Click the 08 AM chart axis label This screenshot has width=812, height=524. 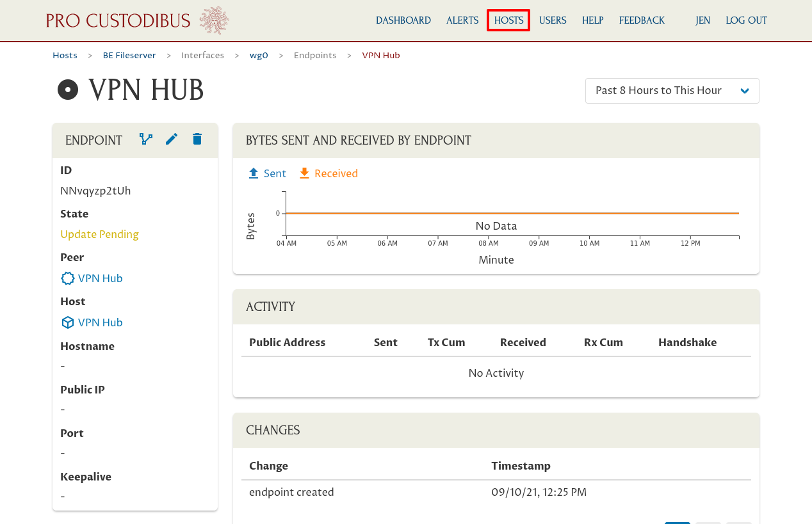489,244
